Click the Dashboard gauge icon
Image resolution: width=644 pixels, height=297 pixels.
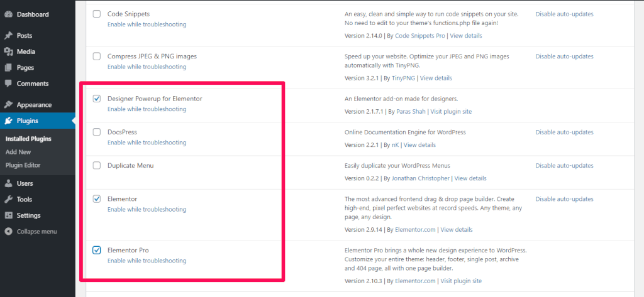pyautogui.click(x=8, y=14)
